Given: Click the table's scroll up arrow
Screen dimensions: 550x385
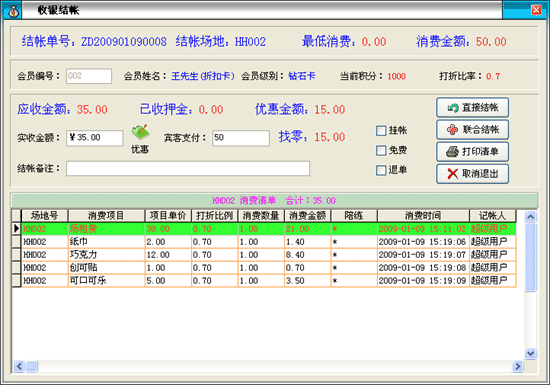Looking at the screenshot, I should click(x=530, y=217).
